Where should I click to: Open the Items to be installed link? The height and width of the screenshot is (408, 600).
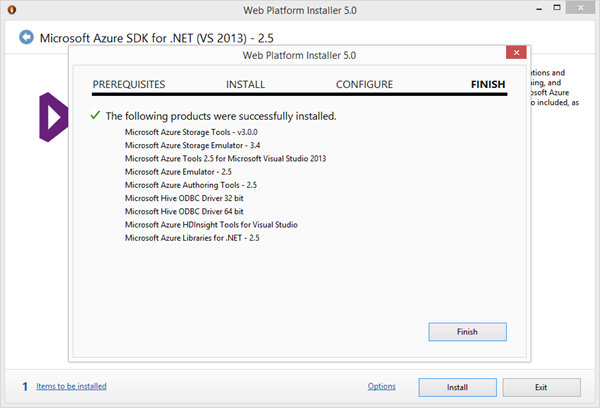[71, 386]
